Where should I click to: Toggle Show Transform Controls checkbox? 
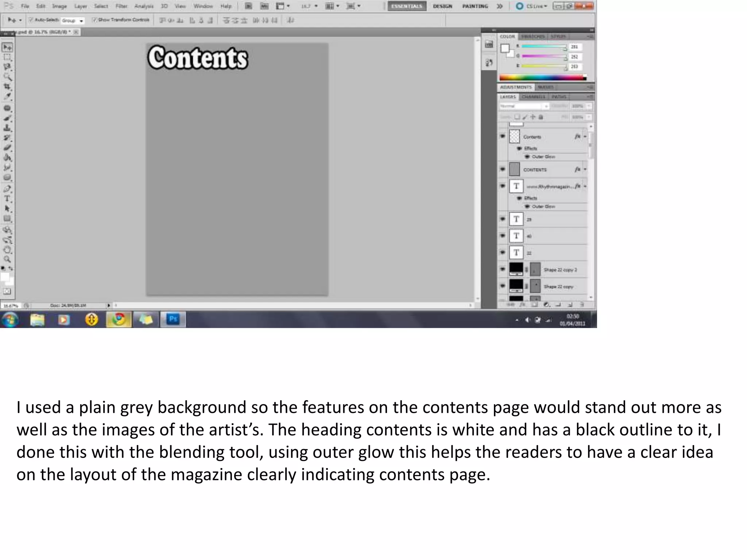pos(94,20)
